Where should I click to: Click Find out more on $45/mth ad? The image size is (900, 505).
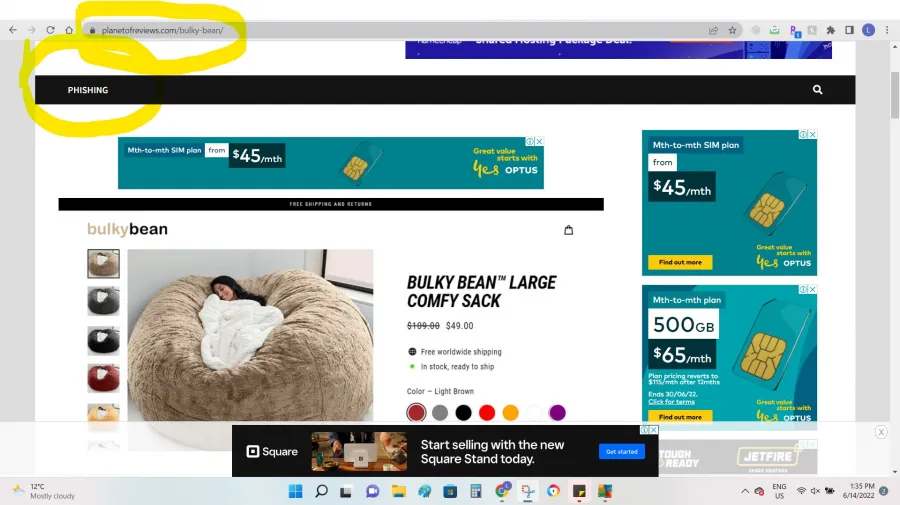tap(680, 262)
